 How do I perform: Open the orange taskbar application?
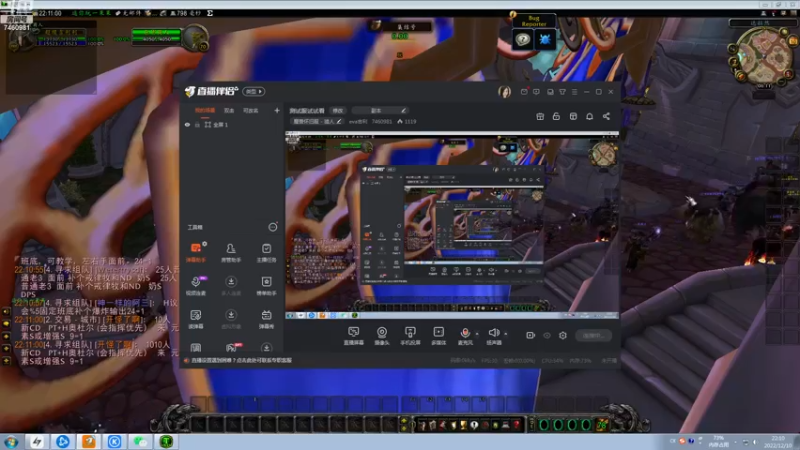point(89,442)
